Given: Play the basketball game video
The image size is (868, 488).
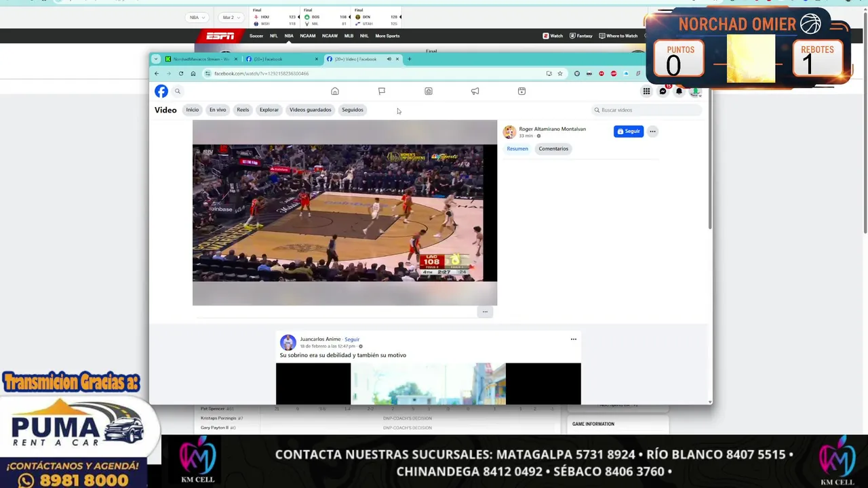Looking at the screenshot, I should 344,213.
